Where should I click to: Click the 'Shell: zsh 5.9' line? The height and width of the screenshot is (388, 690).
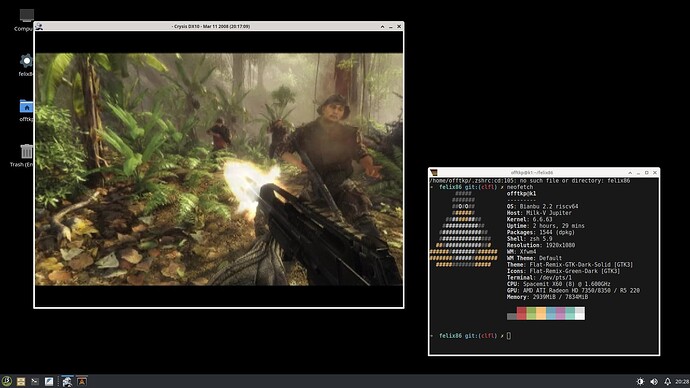(529, 239)
